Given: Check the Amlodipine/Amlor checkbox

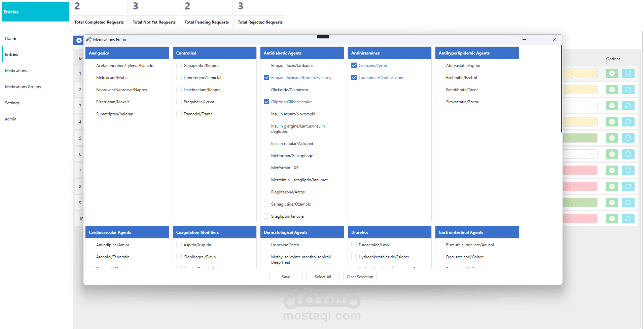Looking at the screenshot, I should click(92, 245).
